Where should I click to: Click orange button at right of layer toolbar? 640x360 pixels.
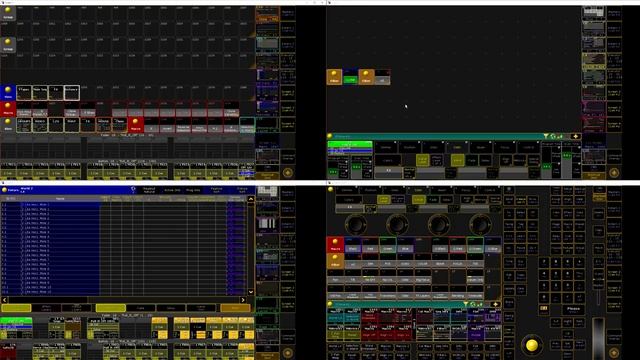click(x=236, y=308)
